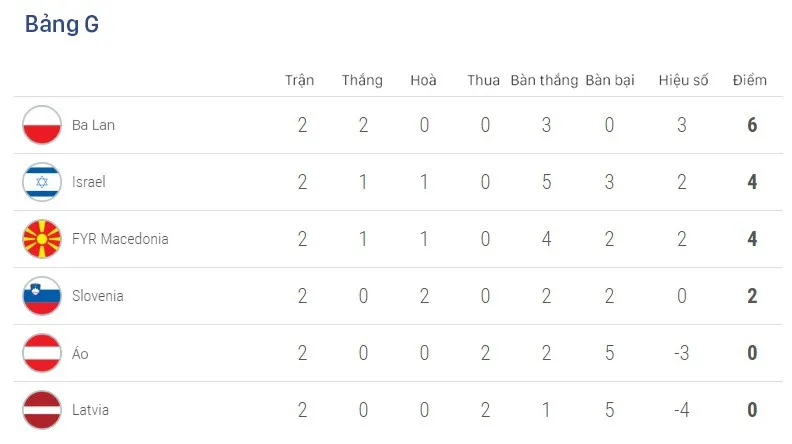792x444 pixels.
Task: Click the Bàn thắng column header
Action: tap(544, 80)
